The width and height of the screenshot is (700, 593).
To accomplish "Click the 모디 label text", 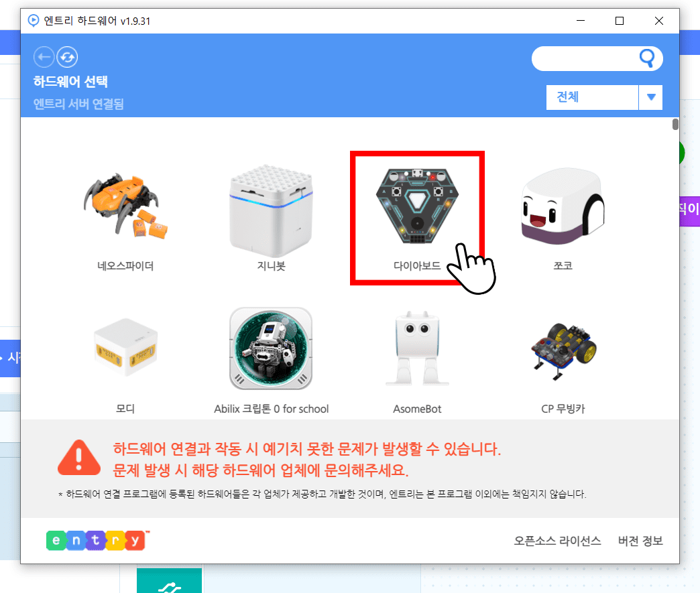I will pos(125,409).
